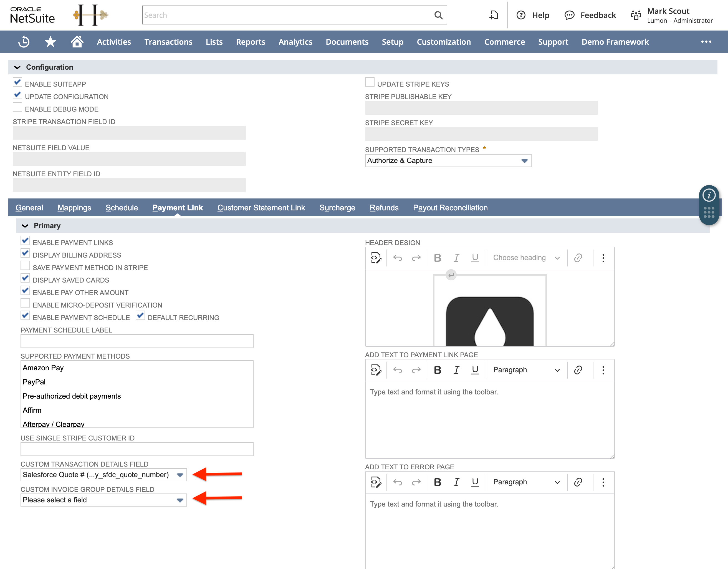Click Mark Scout administrator profile
The image size is (728, 569).
click(x=673, y=15)
